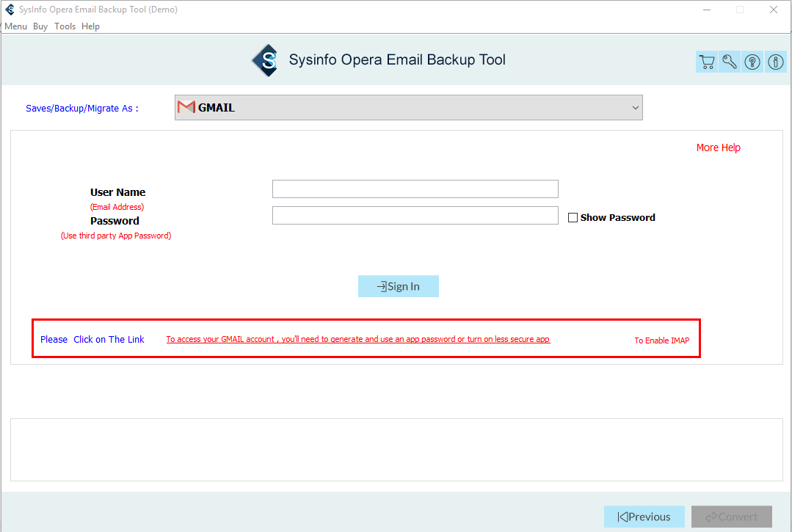The width and height of the screenshot is (792, 532).
Task: Click the app icon in title bar
Action: 10,10
